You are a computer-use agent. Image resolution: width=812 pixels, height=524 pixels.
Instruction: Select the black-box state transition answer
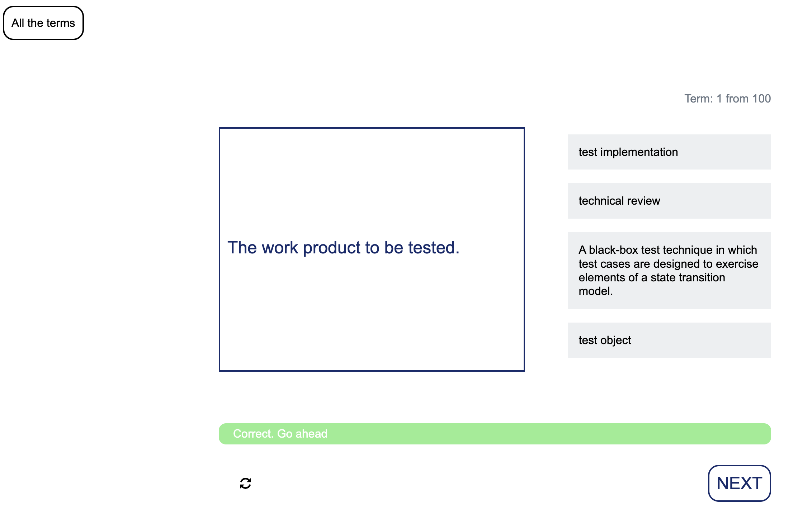click(x=669, y=270)
